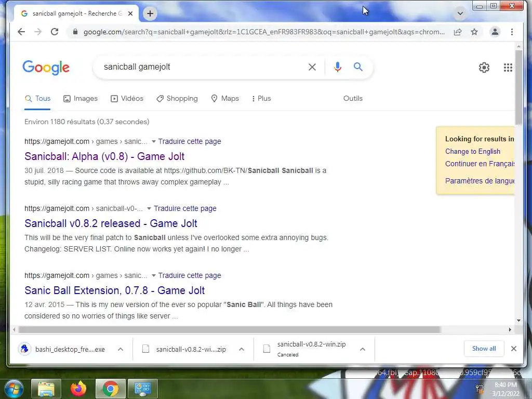Expand options for canceled zip download
Image resolution: width=532 pixels, height=399 pixels.
tap(363, 349)
